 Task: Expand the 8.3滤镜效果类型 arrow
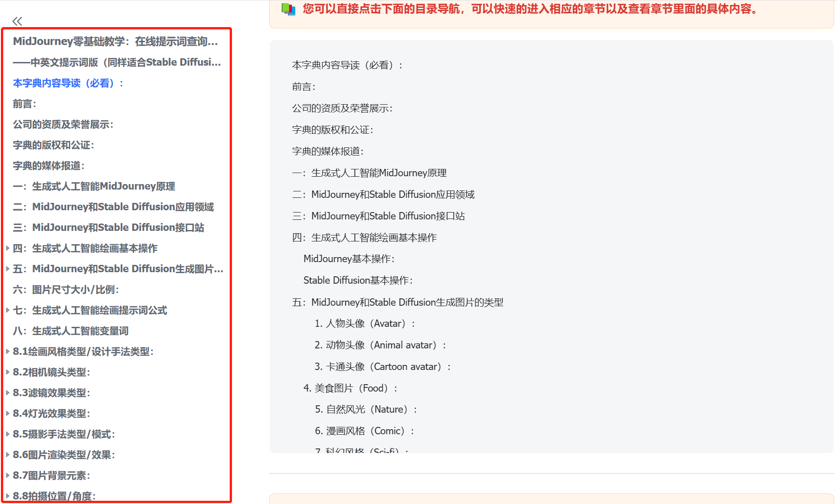coord(8,392)
